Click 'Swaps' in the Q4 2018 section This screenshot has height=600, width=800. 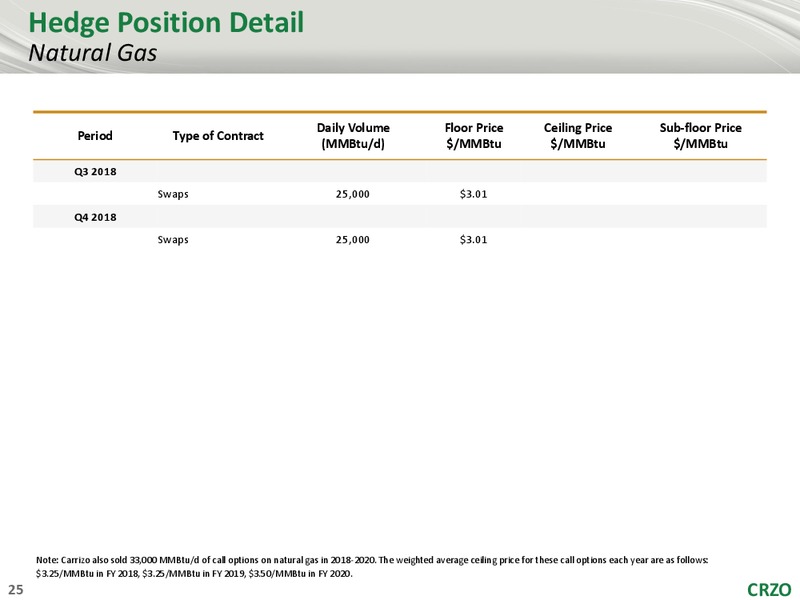click(x=173, y=240)
